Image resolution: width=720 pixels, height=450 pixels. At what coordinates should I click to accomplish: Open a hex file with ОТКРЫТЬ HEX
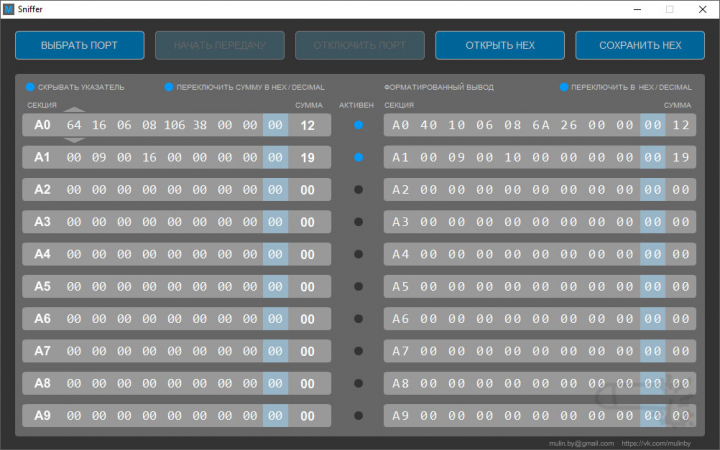(500, 45)
